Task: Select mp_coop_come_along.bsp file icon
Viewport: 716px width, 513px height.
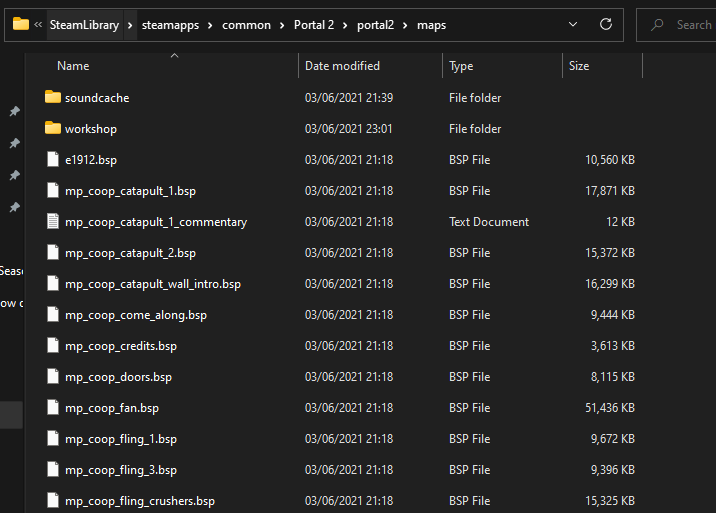Action: point(53,314)
